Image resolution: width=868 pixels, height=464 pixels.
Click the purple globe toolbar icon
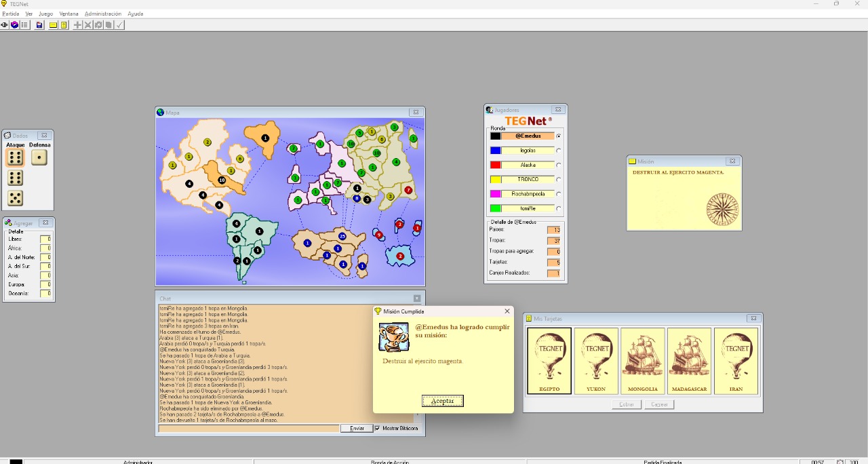coord(14,25)
